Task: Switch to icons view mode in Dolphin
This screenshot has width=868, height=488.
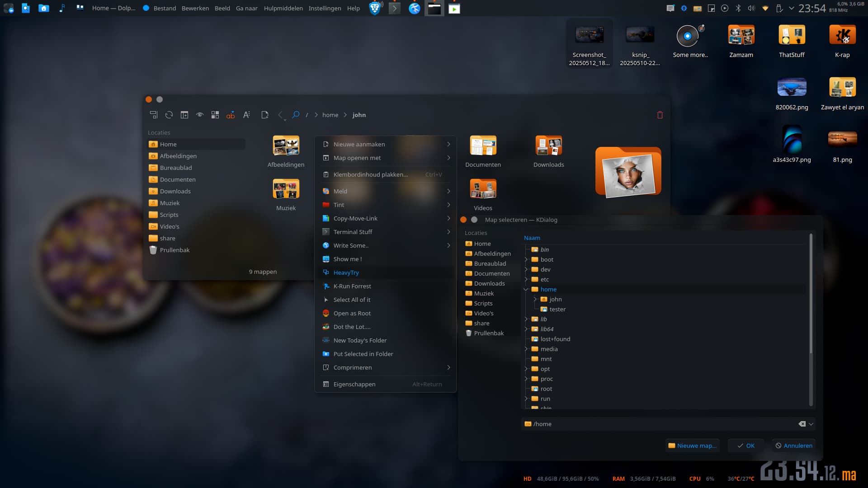Action: click(215, 115)
